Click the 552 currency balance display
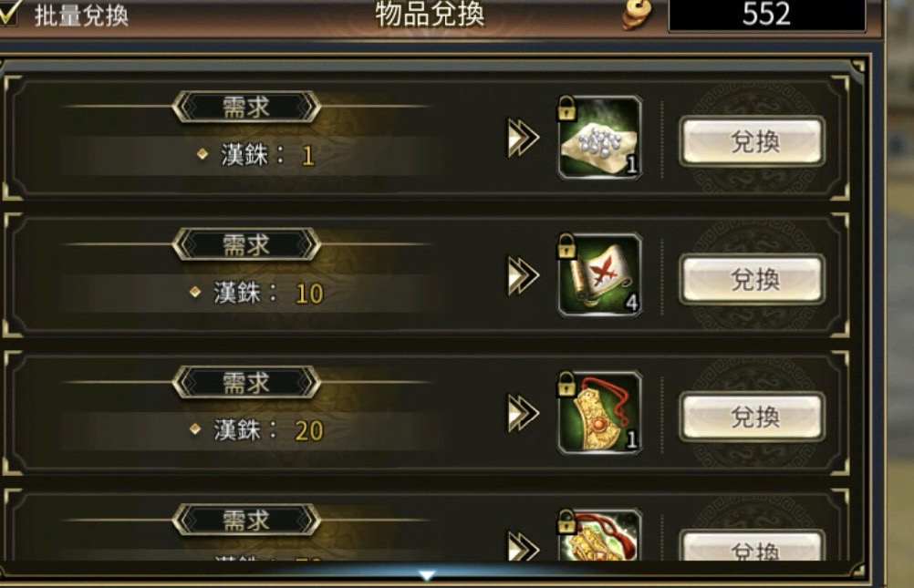 pos(767,15)
